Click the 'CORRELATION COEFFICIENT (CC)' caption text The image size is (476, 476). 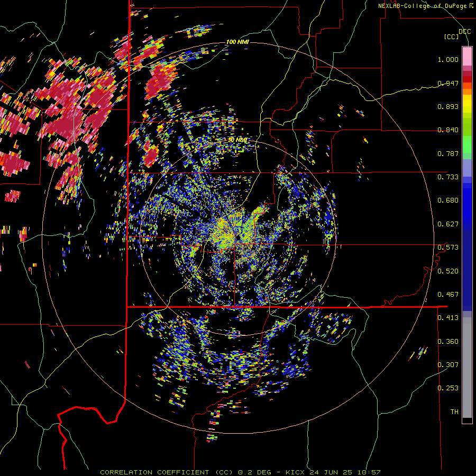coord(167,472)
